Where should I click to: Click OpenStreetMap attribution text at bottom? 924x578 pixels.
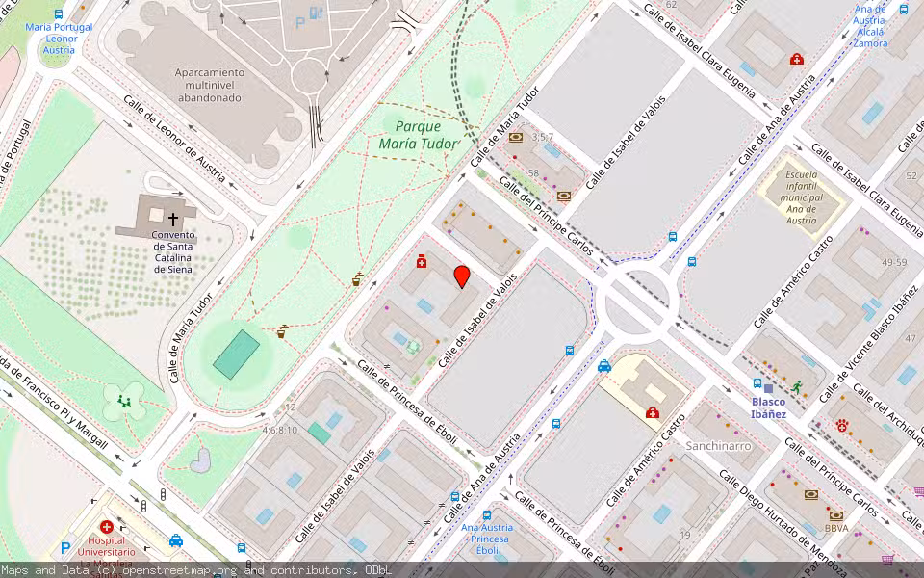pos(196,569)
